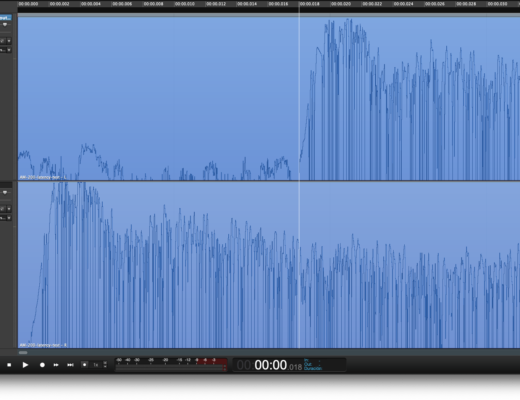
Task: Toggle the button left of 1x rate
Action: click(x=85, y=365)
